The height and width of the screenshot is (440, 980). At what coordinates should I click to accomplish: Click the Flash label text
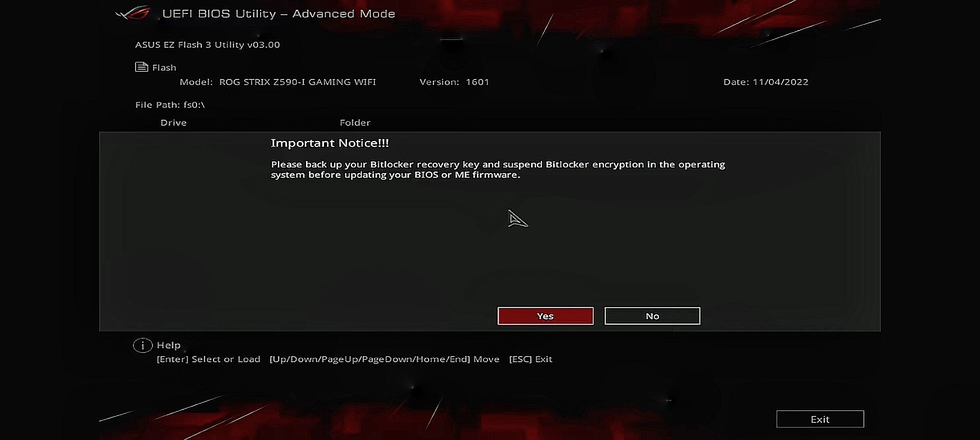coord(164,68)
